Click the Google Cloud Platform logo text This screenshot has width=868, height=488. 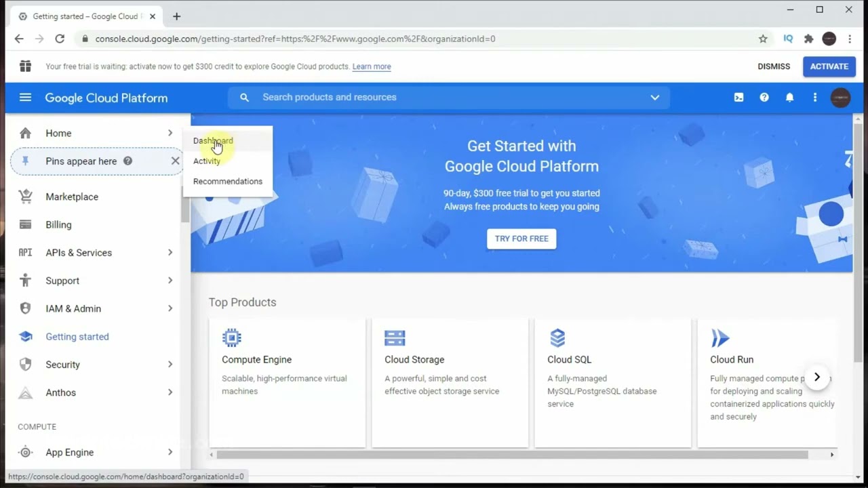tap(106, 98)
